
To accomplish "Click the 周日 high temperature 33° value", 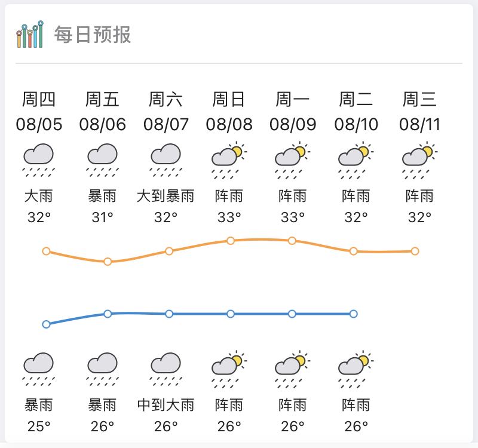I will (x=229, y=217).
